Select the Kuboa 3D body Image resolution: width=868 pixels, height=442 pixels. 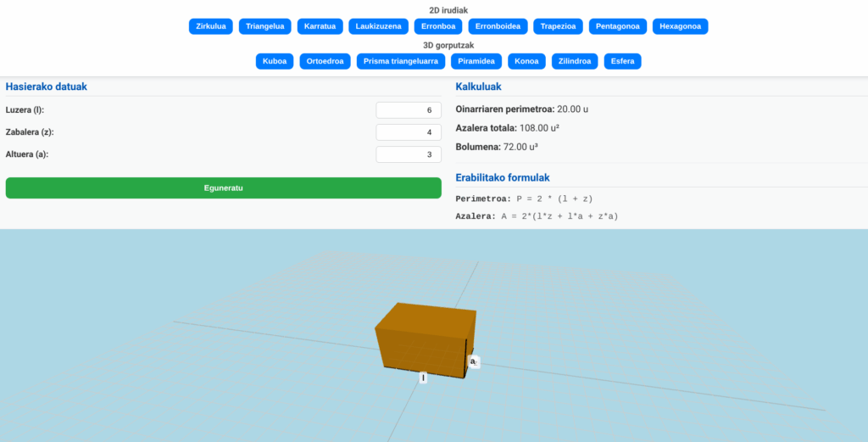(275, 61)
